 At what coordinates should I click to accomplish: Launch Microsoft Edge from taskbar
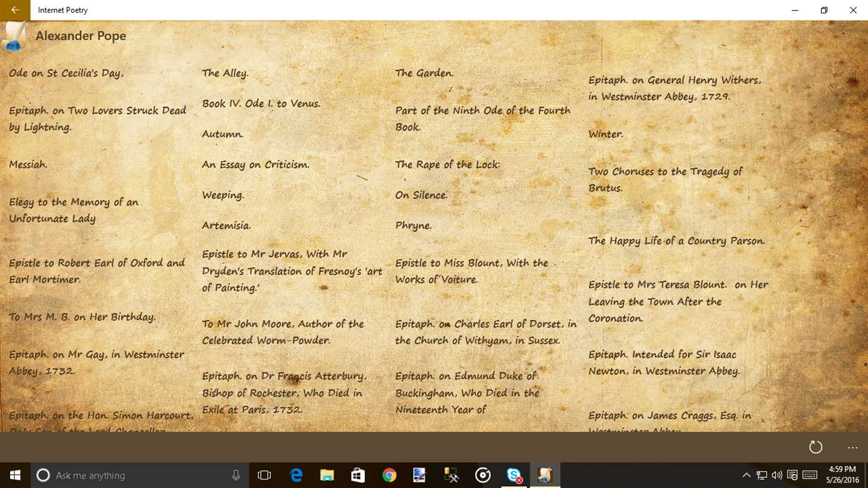tap(296, 475)
